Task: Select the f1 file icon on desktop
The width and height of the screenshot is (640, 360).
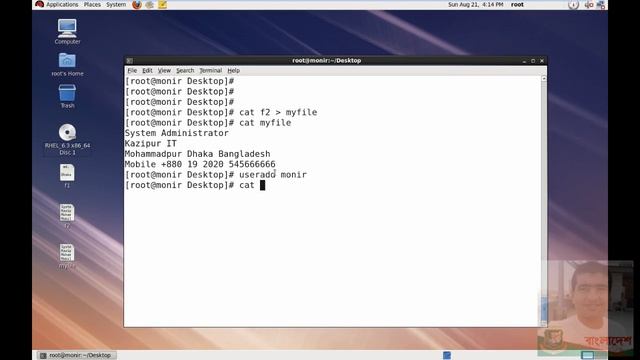Action: (x=67, y=176)
